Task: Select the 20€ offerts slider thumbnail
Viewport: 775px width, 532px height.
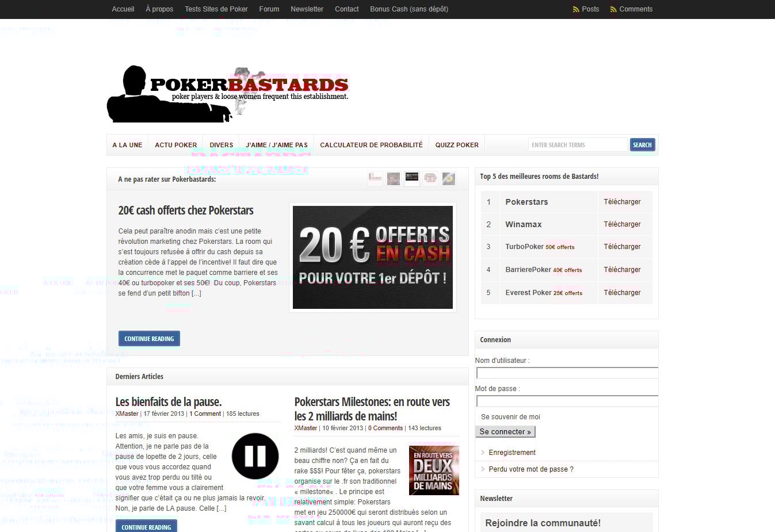Action: coord(412,179)
